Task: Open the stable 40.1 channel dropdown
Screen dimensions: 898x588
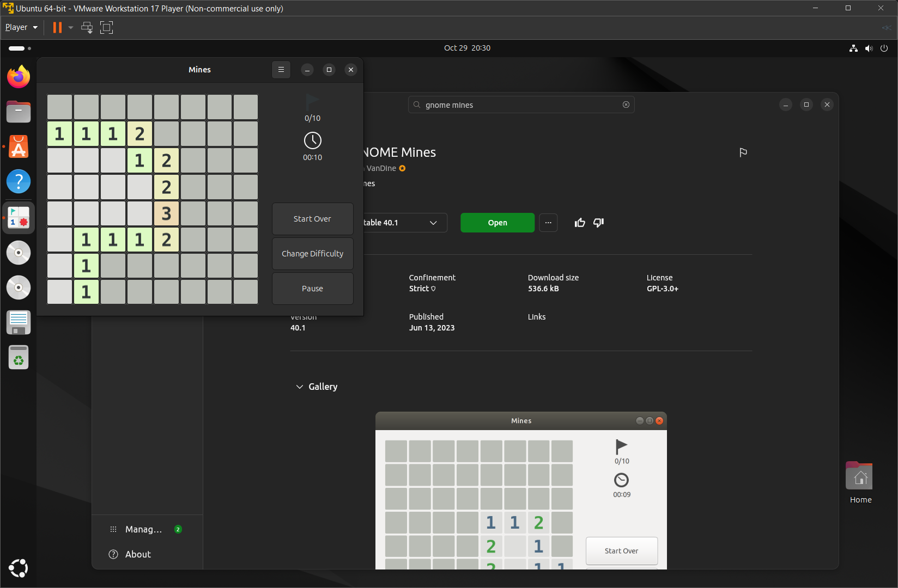Action: coord(405,223)
